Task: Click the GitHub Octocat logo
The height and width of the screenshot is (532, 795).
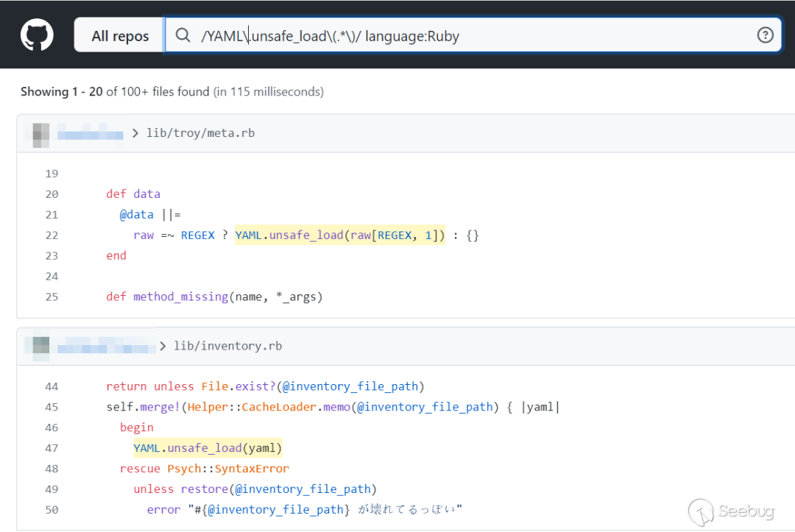Action: 37,35
